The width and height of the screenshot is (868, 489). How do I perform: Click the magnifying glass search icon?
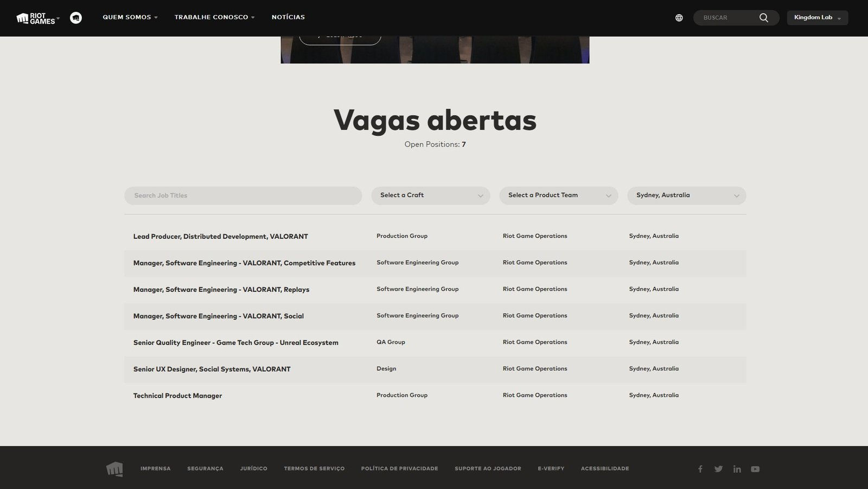tap(764, 18)
